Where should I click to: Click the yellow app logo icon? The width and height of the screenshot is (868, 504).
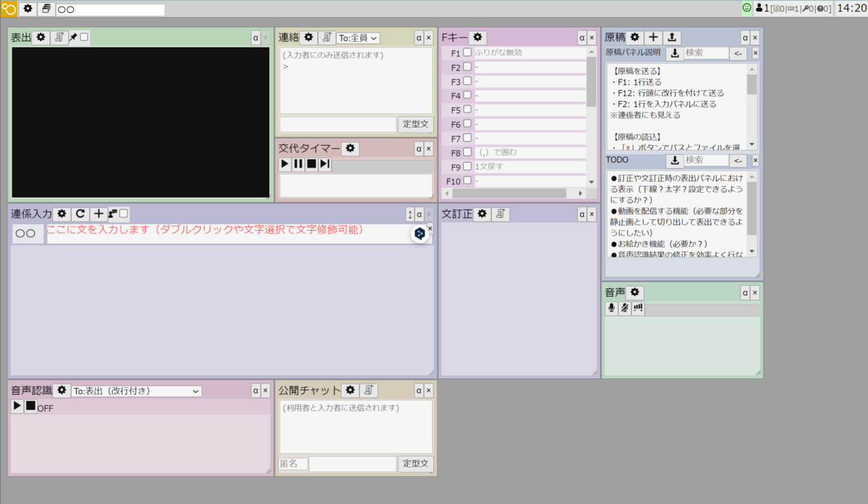[x=9, y=9]
